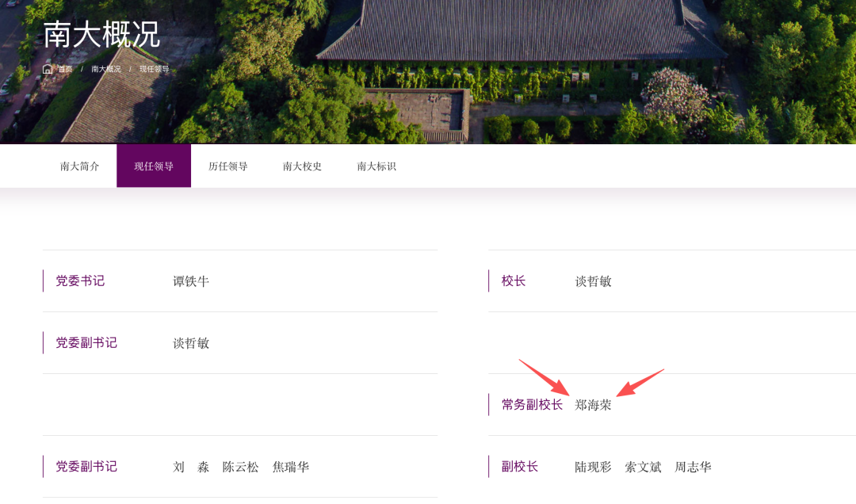This screenshot has width=856, height=504.
Task: Click 谈哲敏 in the 党委副书记 row
Action: (x=191, y=343)
